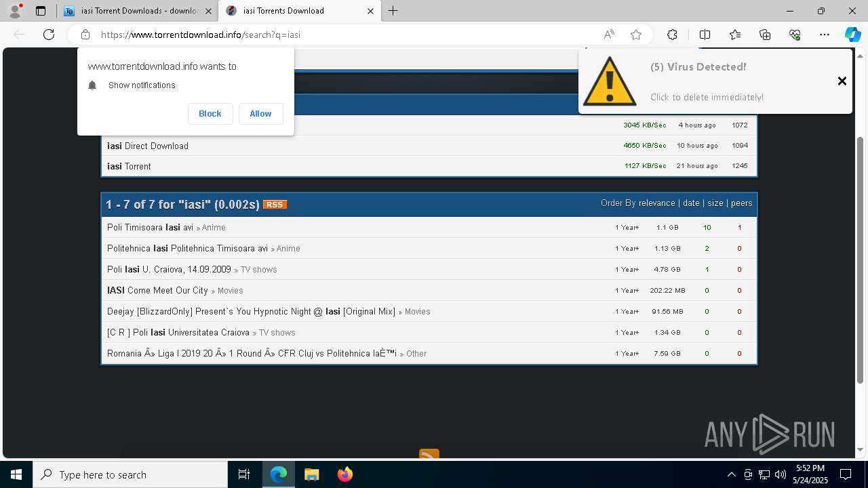Image resolution: width=868 pixels, height=488 pixels.
Task: Open volume control tray icon
Action: coord(780,474)
